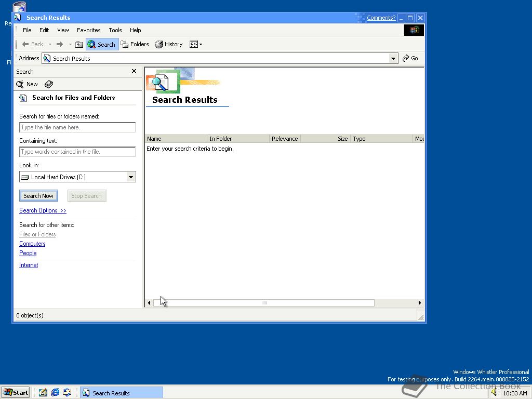Screen dimensions: 532x399
Task: Open Back button history dropdown arrow
Action: [x=50, y=45]
